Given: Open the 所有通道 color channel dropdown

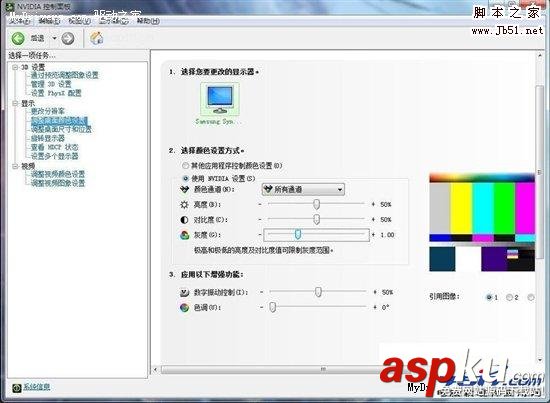Looking at the screenshot, I should tap(303, 189).
